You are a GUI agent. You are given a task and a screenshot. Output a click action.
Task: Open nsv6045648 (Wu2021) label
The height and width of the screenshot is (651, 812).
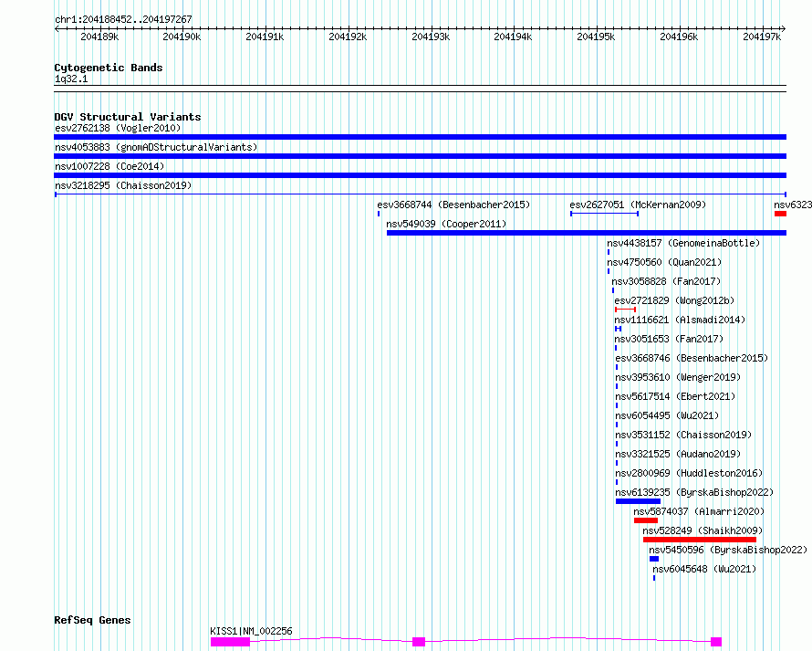[x=704, y=569]
